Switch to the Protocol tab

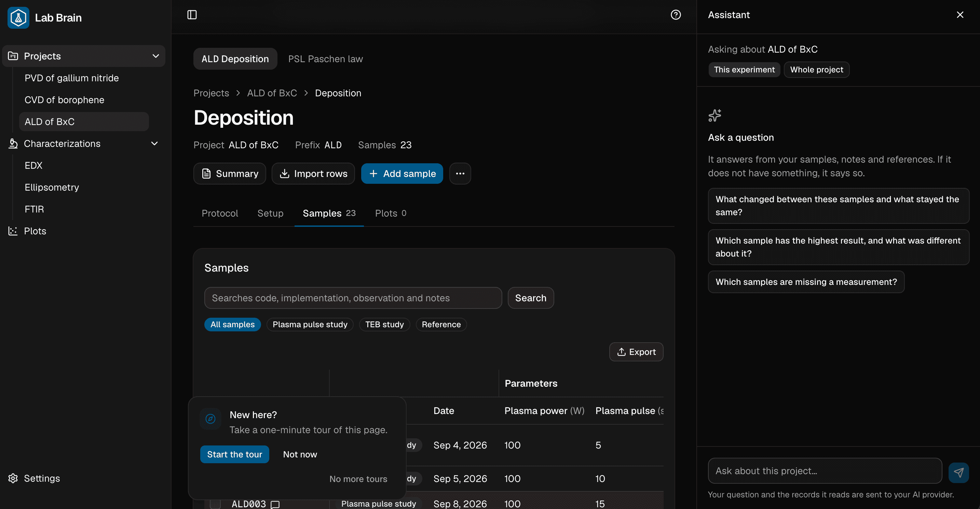[x=220, y=213]
